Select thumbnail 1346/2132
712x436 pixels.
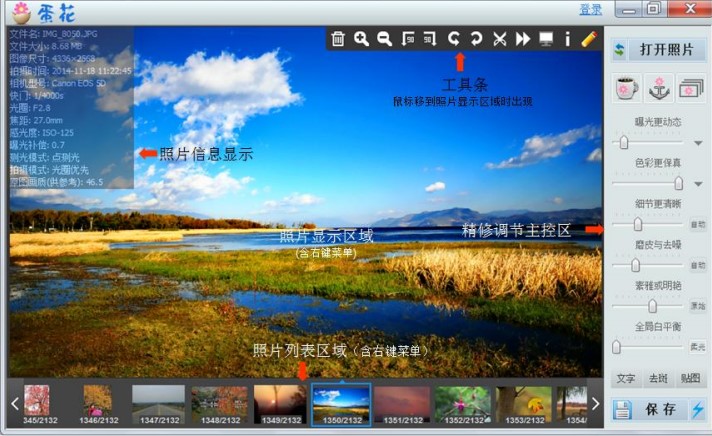point(98,405)
